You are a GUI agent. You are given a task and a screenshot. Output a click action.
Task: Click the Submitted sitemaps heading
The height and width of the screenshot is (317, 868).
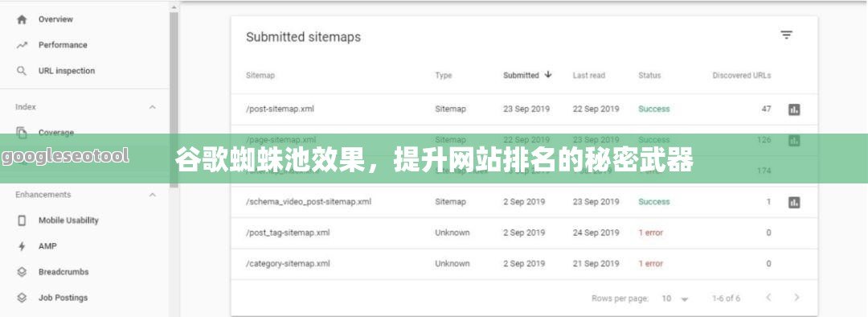[303, 37]
